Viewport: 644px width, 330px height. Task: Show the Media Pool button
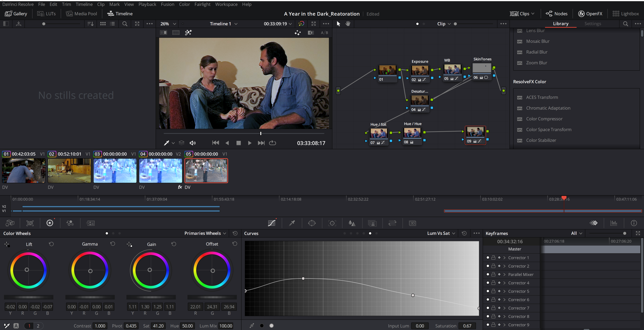pyautogui.click(x=82, y=14)
